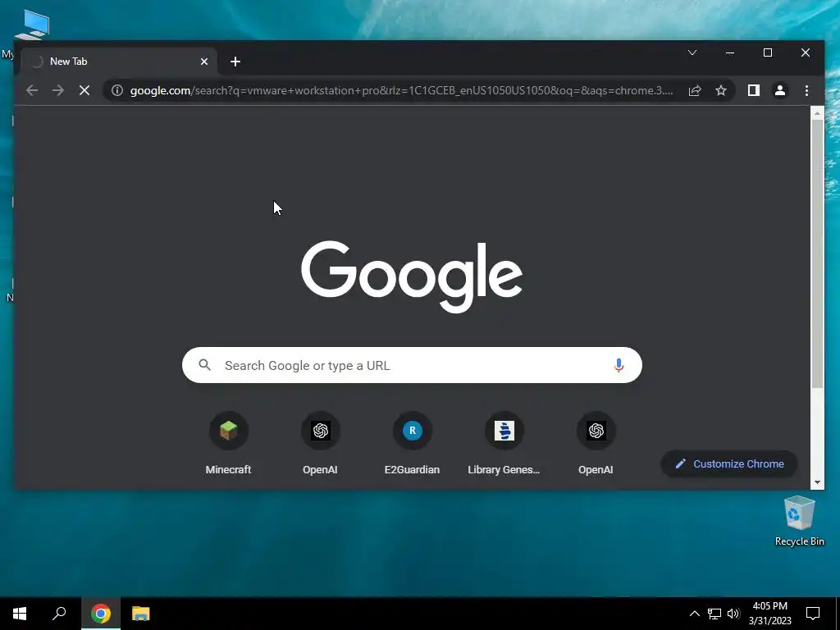Click the Chrome taskbar icon
The height and width of the screenshot is (630, 840).
[x=101, y=614]
